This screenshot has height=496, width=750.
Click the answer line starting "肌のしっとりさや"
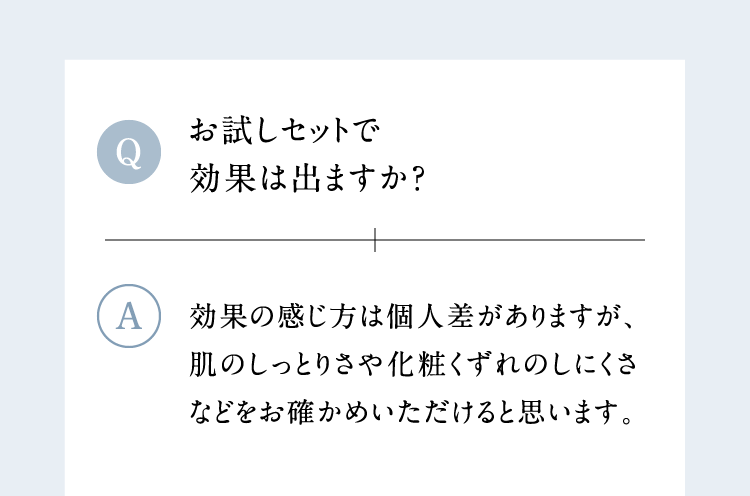coord(412,365)
